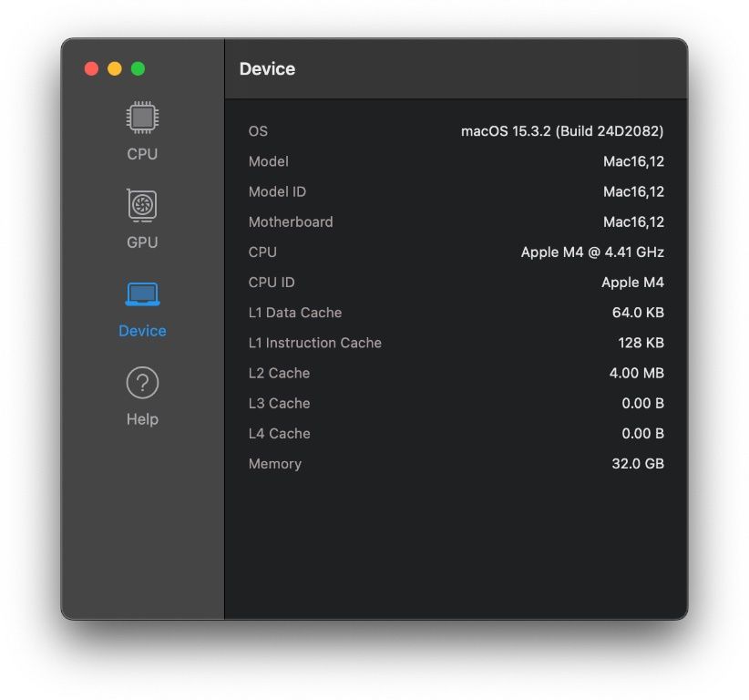
Task: Select the Apple M4 @ 4.41 GHz value
Action: click(592, 252)
